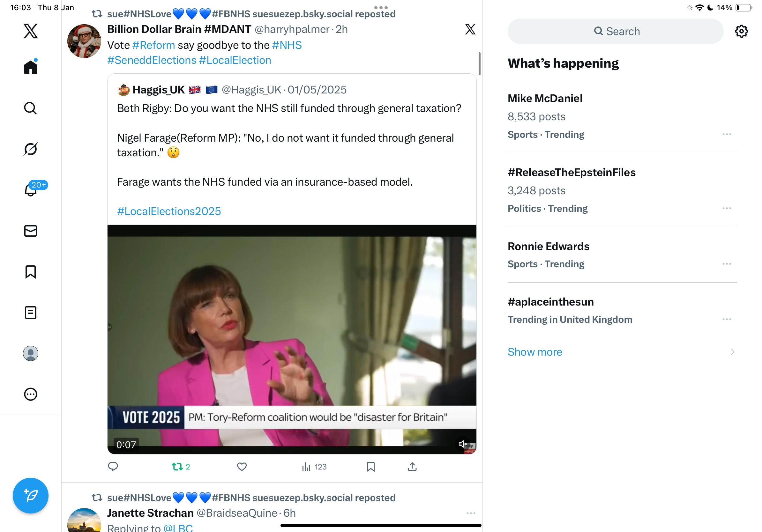Open more options for Mike McDaniel trend
Image resolution: width=762 pixels, height=532 pixels.
click(x=727, y=134)
